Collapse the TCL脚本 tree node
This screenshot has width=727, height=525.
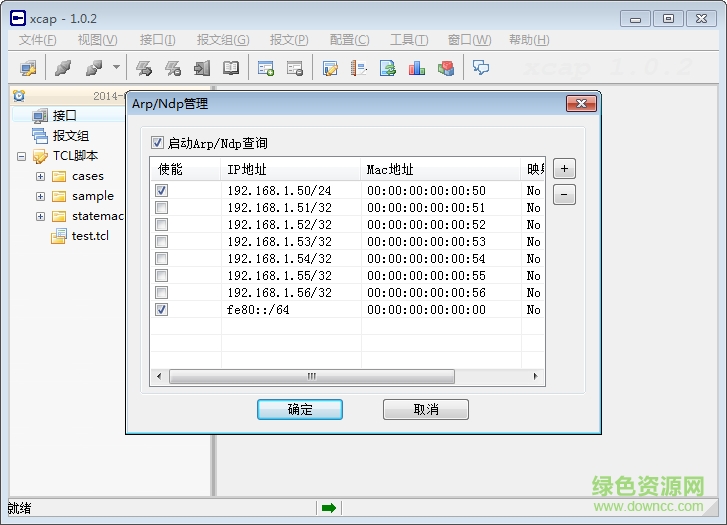pos(21,156)
